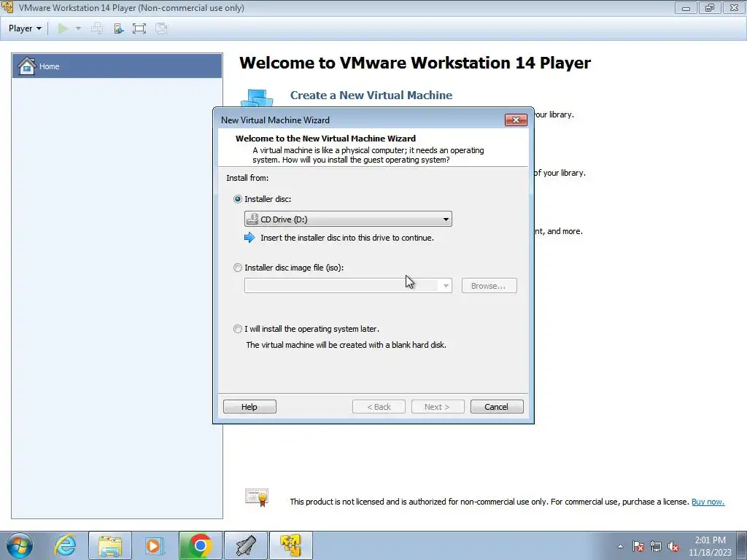
Task: Open Windows Explorer folder taskbar icon
Action: 110,545
